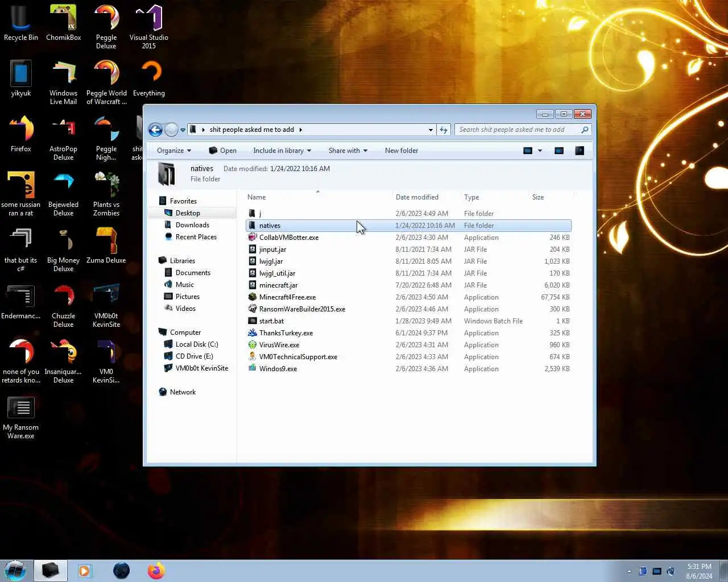Select CollabVMBotter.exe in file list
This screenshot has width=728, height=582.
[408, 238]
